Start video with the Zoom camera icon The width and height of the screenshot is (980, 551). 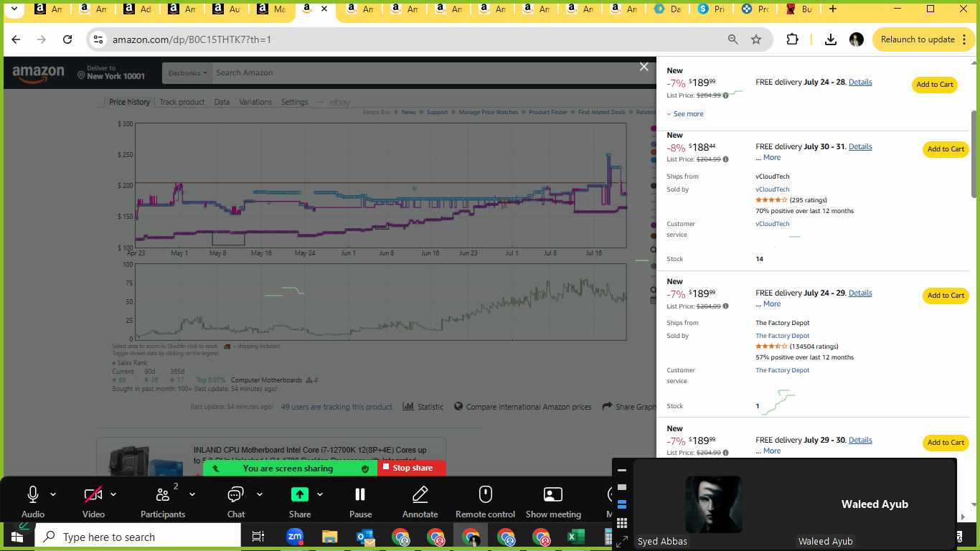tap(93, 494)
